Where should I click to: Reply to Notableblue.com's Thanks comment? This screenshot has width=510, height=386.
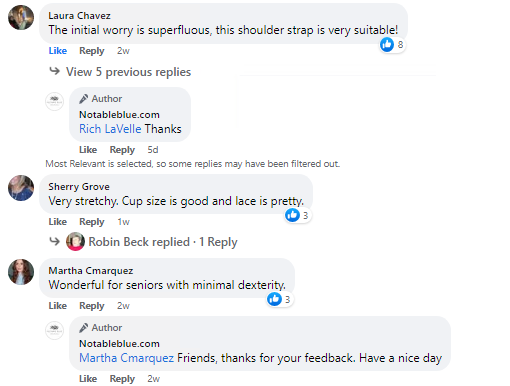point(122,150)
